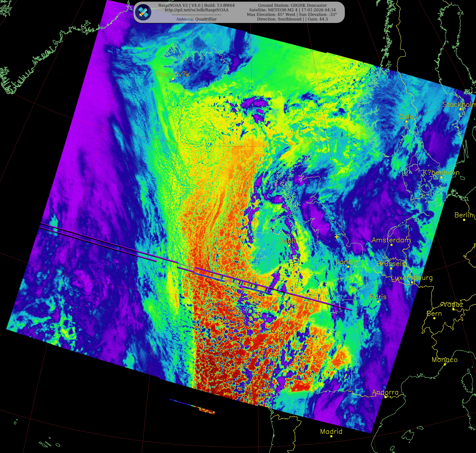Open the qsl.net RaspiNOAA URL link
476x453 pixels.
pos(196,10)
